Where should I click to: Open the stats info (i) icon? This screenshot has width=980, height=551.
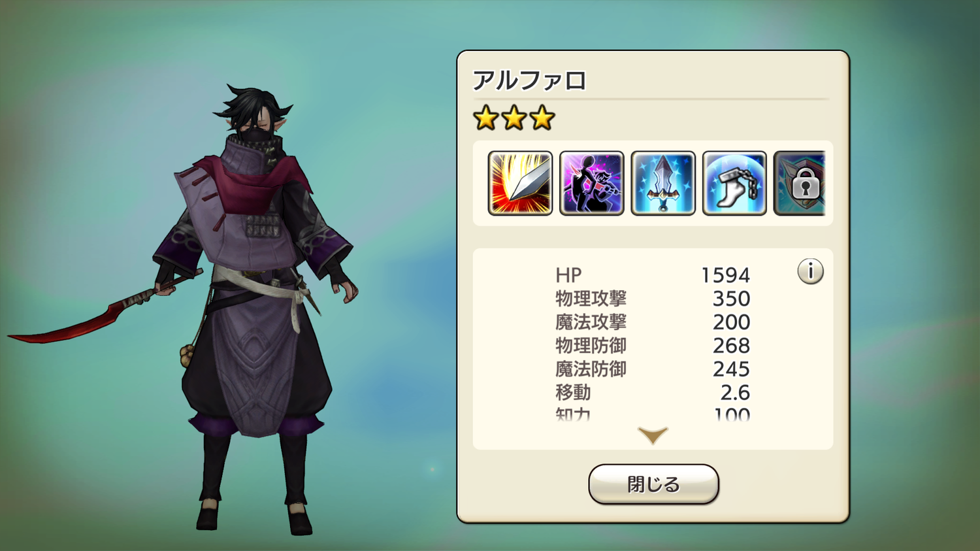810,271
